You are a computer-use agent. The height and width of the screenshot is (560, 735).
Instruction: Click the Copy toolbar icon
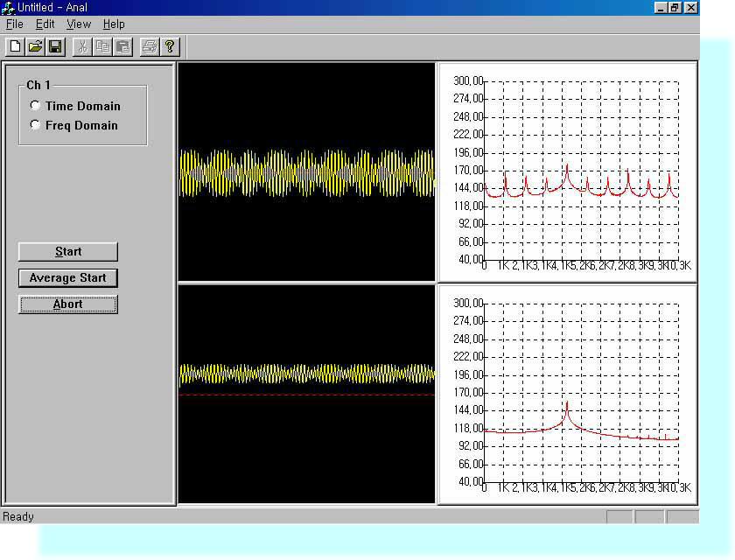point(102,46)
